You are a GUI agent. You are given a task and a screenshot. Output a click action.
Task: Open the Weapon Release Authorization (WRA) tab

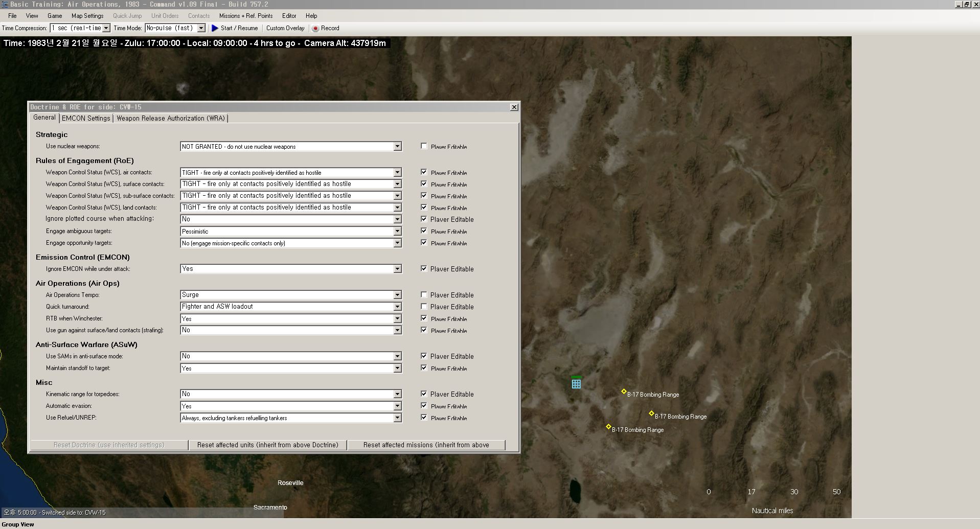coord(171,118)
